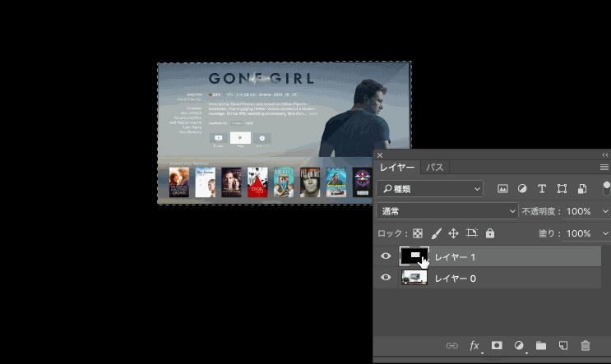
Task: Switch to the パス tab
Action: [435, 167]
